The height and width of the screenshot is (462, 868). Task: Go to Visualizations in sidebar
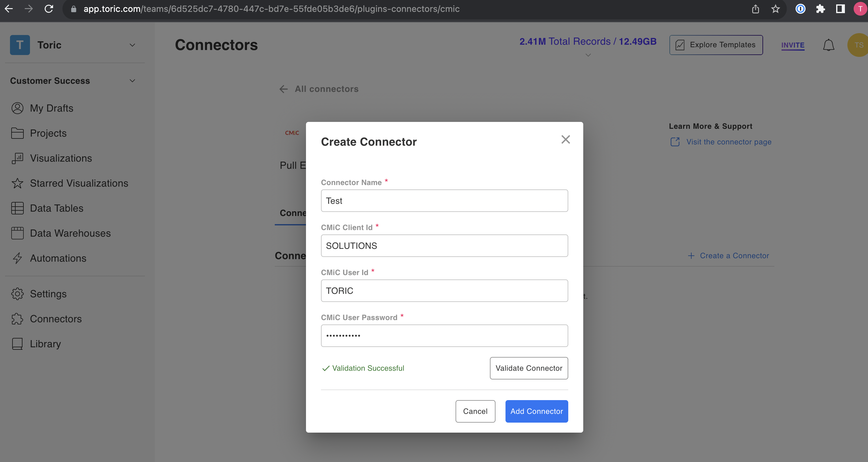coord(61,158)
